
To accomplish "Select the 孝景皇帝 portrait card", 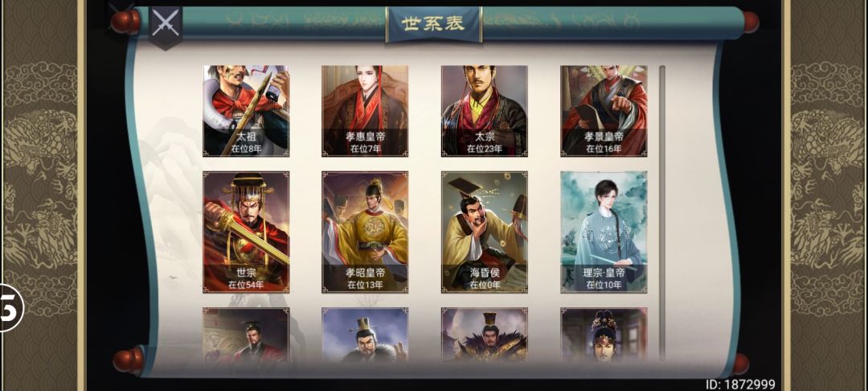I will [x=604, y=111].
